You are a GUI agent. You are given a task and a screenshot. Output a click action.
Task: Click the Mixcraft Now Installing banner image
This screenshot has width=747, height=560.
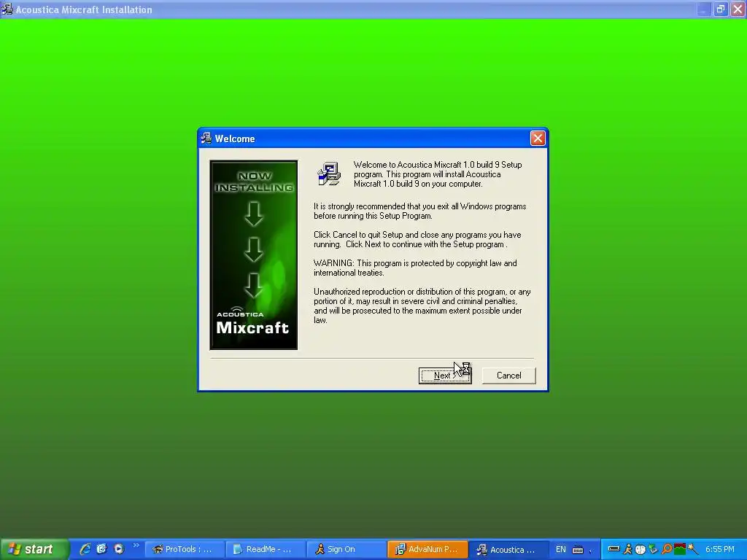253,255
